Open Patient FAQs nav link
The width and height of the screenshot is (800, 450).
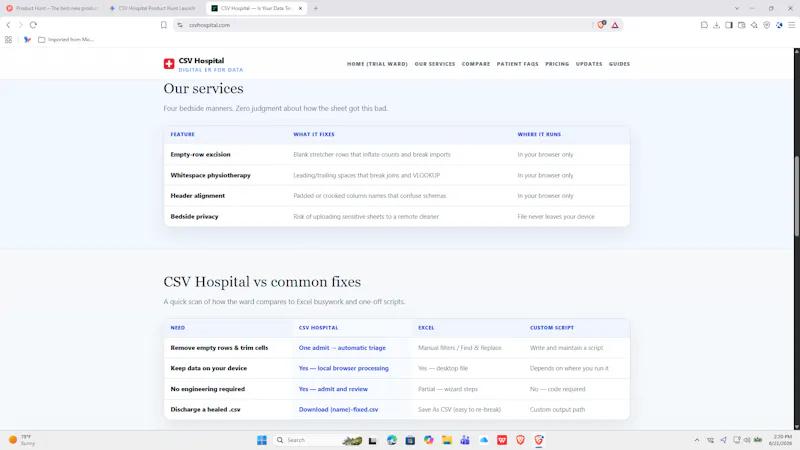(517, 64)
